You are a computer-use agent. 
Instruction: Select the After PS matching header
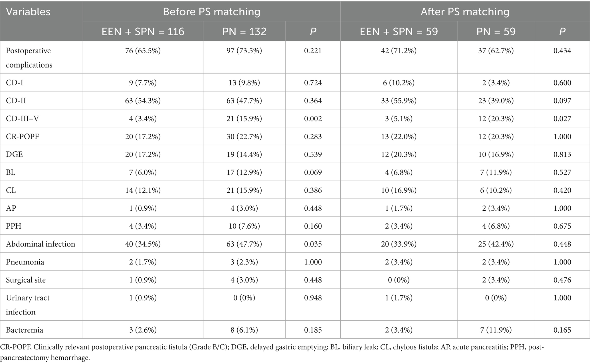pyautogui.click(x=465, y=12)
